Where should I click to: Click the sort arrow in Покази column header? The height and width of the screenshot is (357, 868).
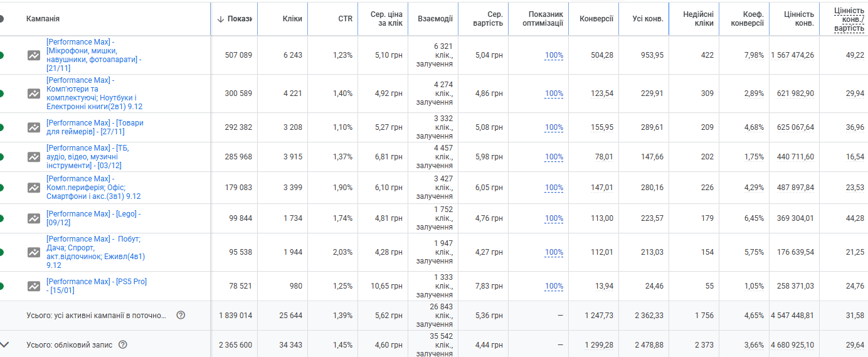(x=221, y=19)
